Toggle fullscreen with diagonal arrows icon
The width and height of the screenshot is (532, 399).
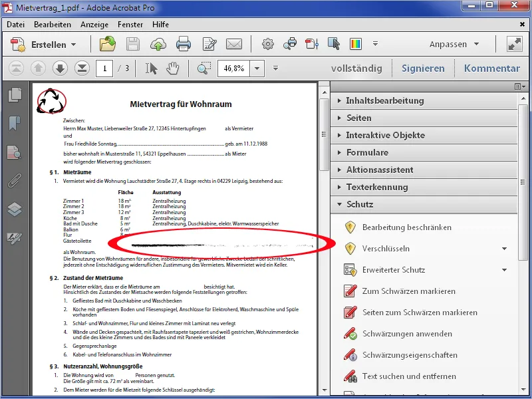(514, 44)
